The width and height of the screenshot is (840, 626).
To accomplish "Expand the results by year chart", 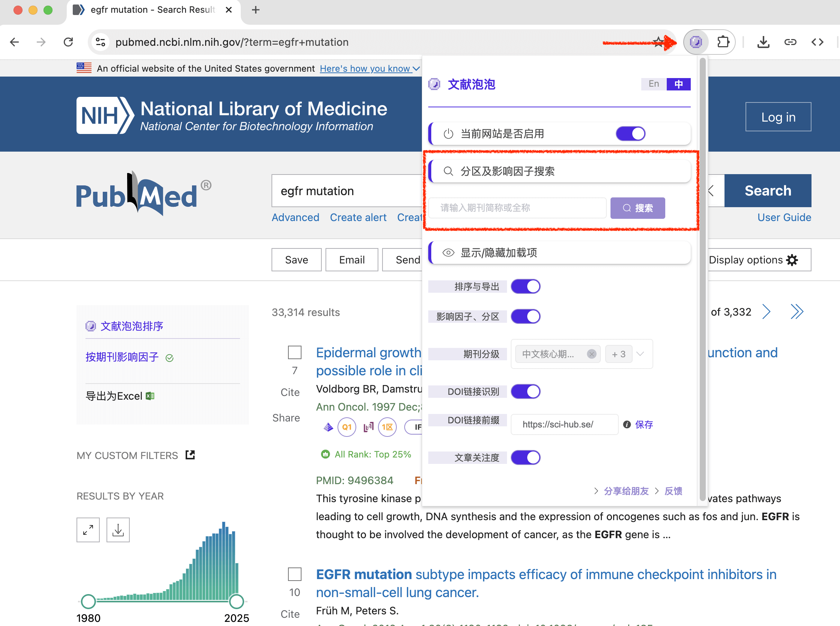I will pos(88,530).
